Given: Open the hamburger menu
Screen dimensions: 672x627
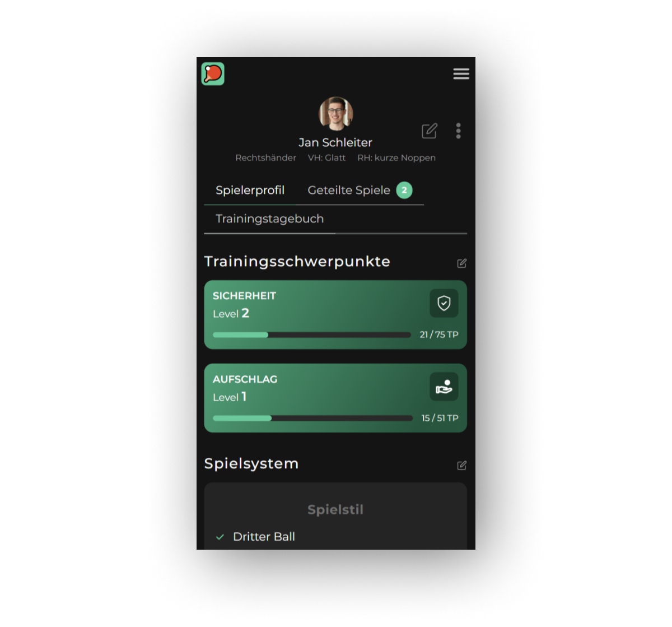Looking at the screenshot, I should [x=461, y=74].
